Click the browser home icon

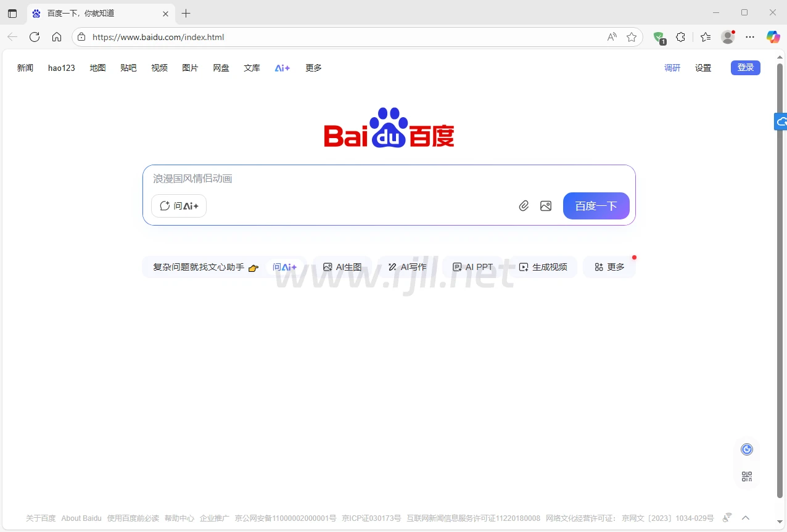(57, 37)
